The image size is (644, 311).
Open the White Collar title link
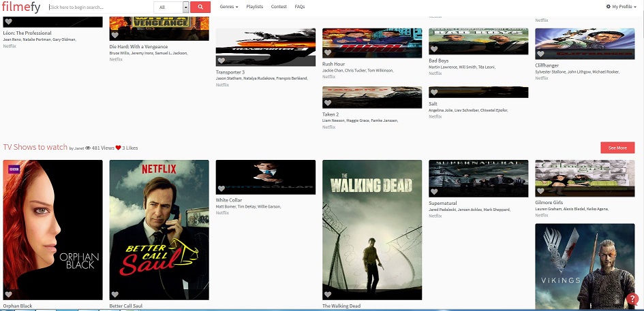click(x=229, y=200)
